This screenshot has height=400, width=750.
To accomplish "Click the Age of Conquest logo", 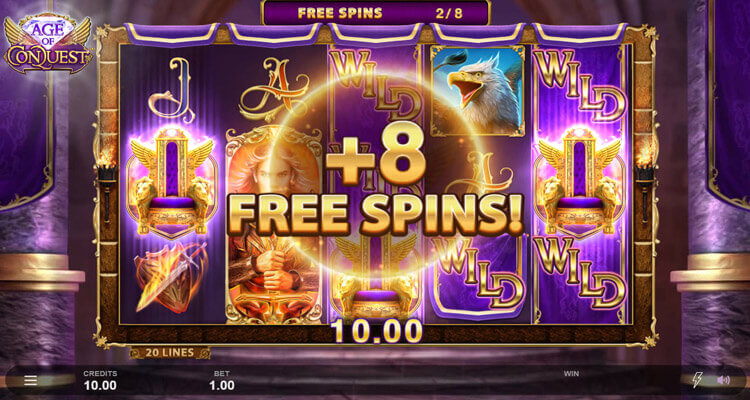I will [47, 44].
